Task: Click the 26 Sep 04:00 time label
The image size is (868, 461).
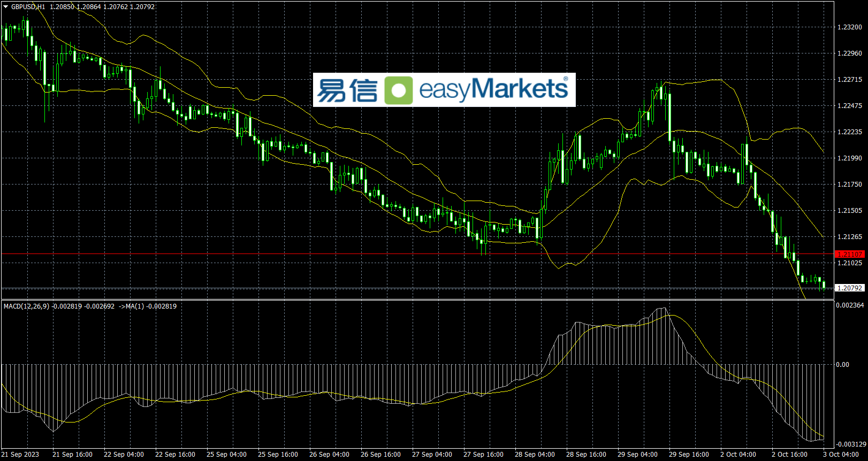Action: pyautogui.click(x=329, y=455)
